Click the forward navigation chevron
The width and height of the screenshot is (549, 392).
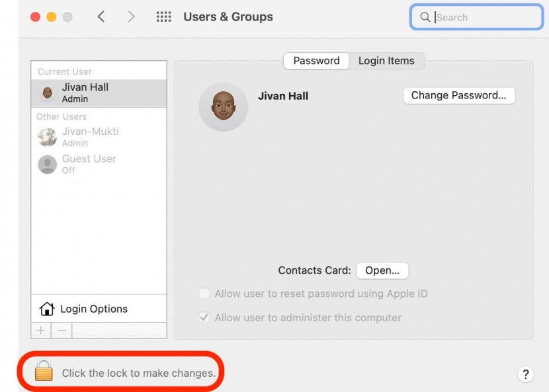point(131,17)
